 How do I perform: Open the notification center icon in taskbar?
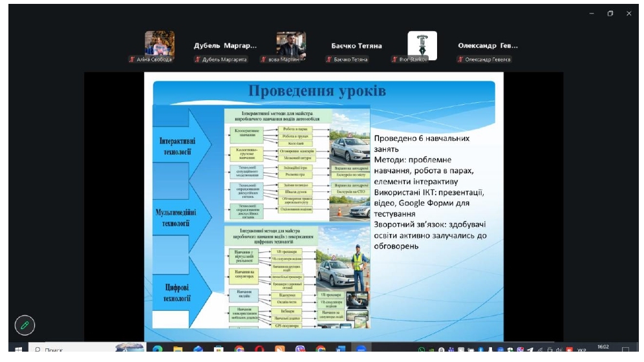(x=625, y=349)
